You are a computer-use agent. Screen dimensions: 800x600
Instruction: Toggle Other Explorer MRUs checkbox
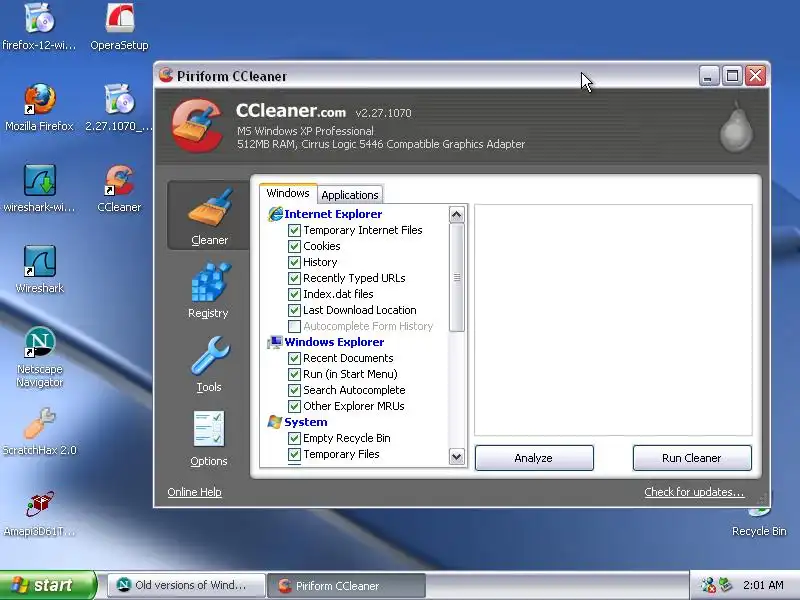tap(294, 406)
